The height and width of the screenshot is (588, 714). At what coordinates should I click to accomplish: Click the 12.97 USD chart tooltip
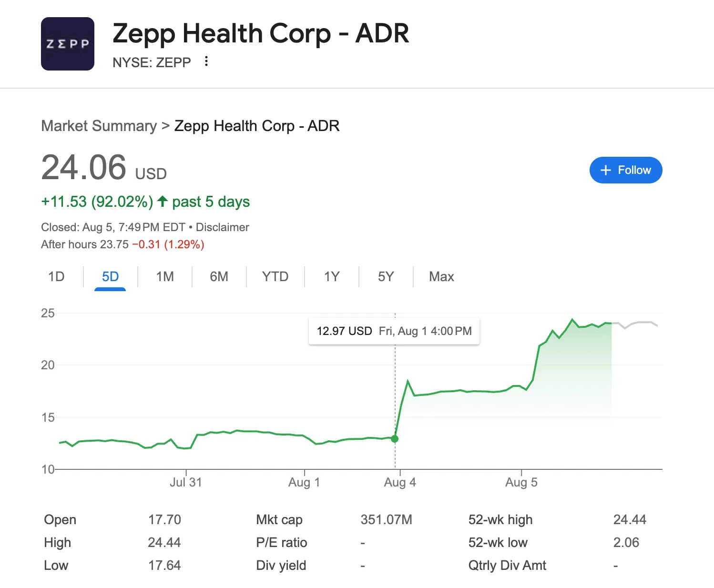394,331
